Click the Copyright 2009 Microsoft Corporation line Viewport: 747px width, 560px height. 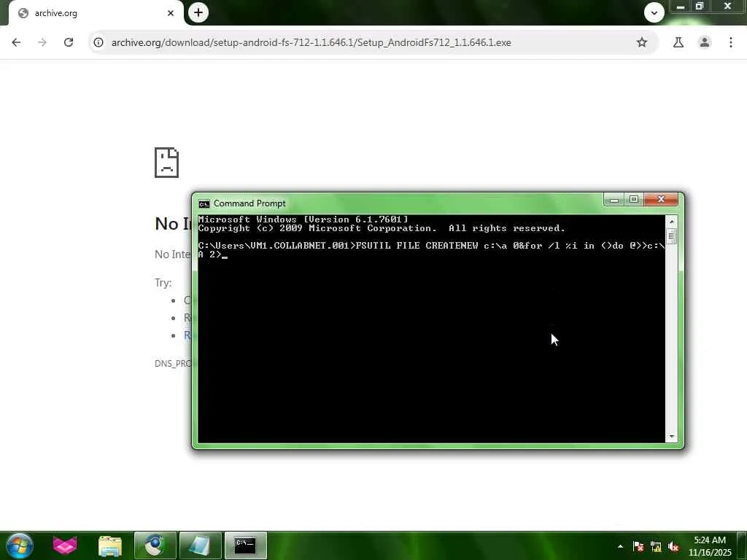(382, 228)
